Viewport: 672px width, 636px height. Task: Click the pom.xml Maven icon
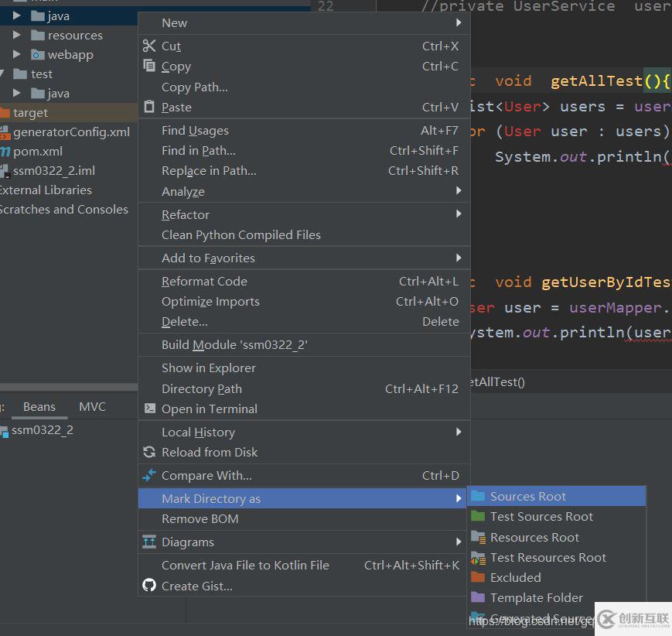tap(5, 152)
